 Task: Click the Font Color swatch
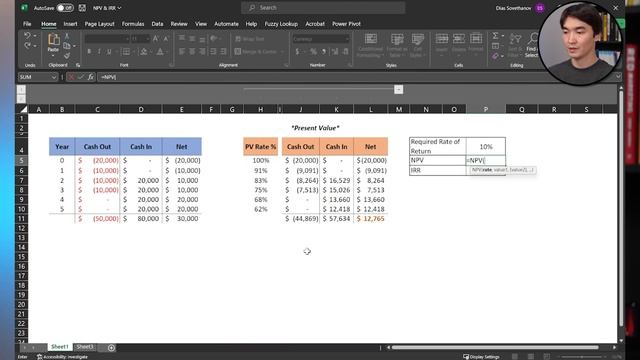pos(160,52)
